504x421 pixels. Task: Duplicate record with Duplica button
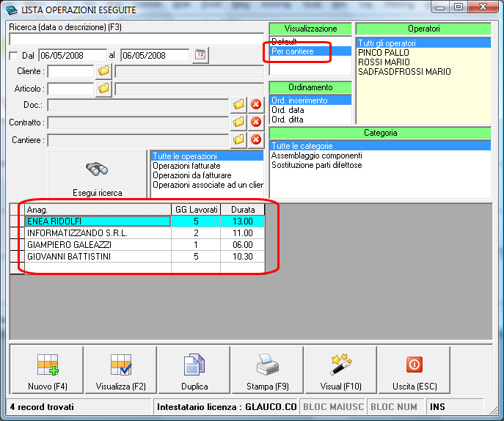click(x=194, y=370)
